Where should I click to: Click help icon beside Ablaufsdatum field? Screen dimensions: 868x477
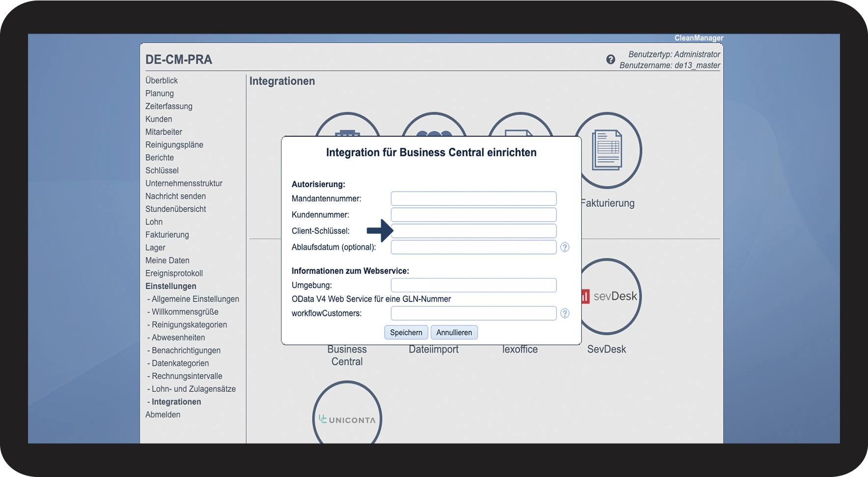tap(565, 247)
